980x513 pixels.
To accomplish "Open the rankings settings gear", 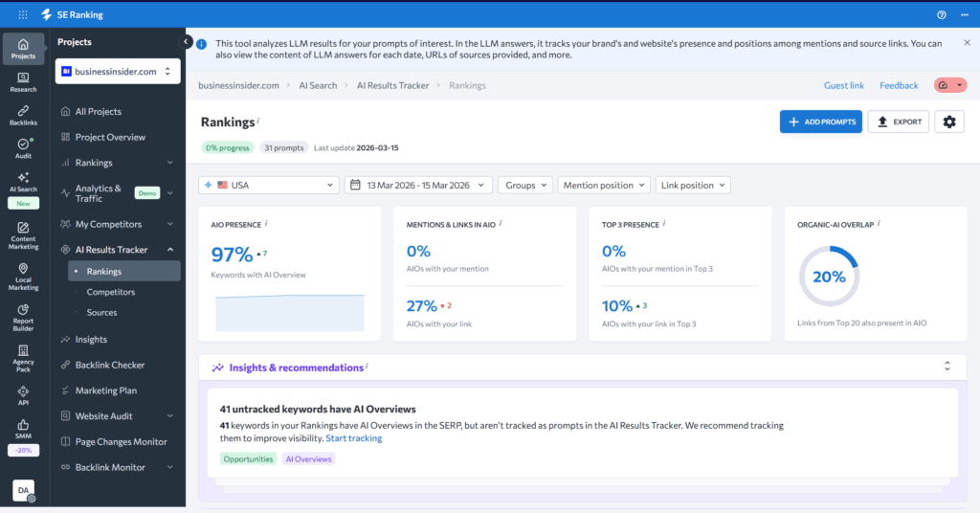I will [x=949, y=122].
